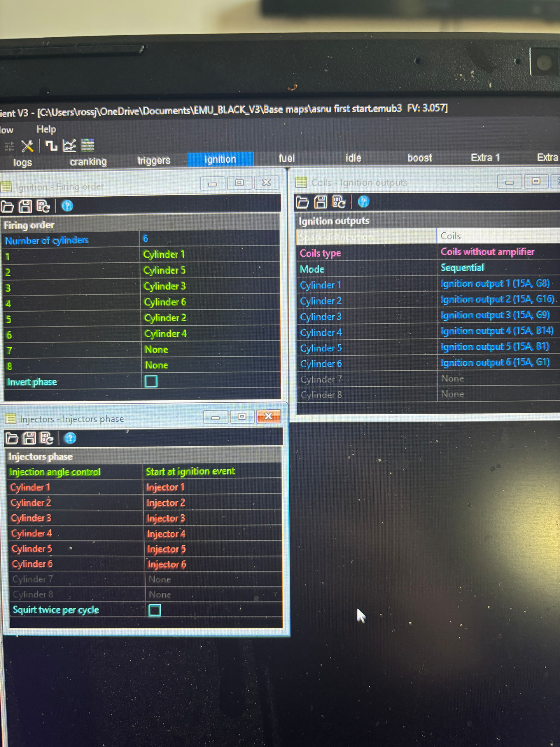Switch to the fuel tab
Image resolution: width=560 pixels, height=747 pixels.
click(x=286, y=158)
